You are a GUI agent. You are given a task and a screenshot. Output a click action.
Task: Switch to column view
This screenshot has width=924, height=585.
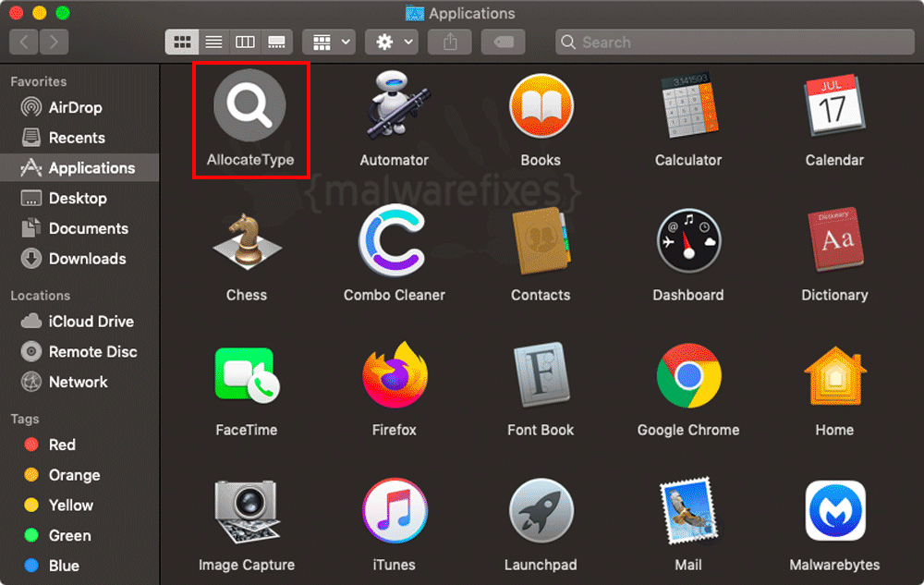[x=245, y=42]
